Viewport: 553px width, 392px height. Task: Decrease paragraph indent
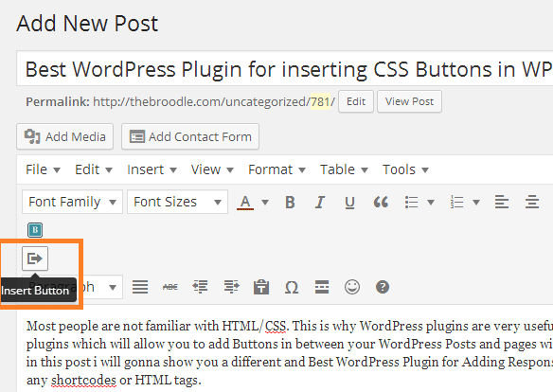tap(200, 287)
